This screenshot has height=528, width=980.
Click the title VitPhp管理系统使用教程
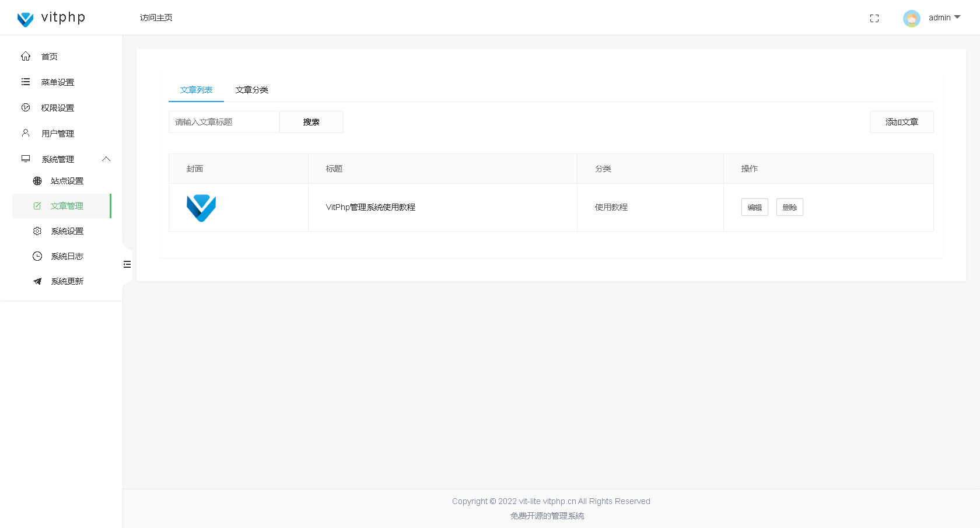point(371,207)
